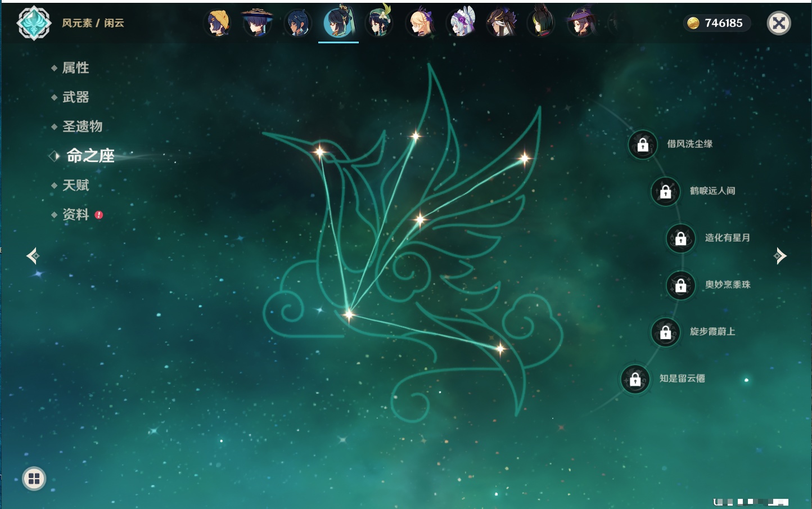
Task: Select the bottom star where lines converge
Action: tap(349, 314)
